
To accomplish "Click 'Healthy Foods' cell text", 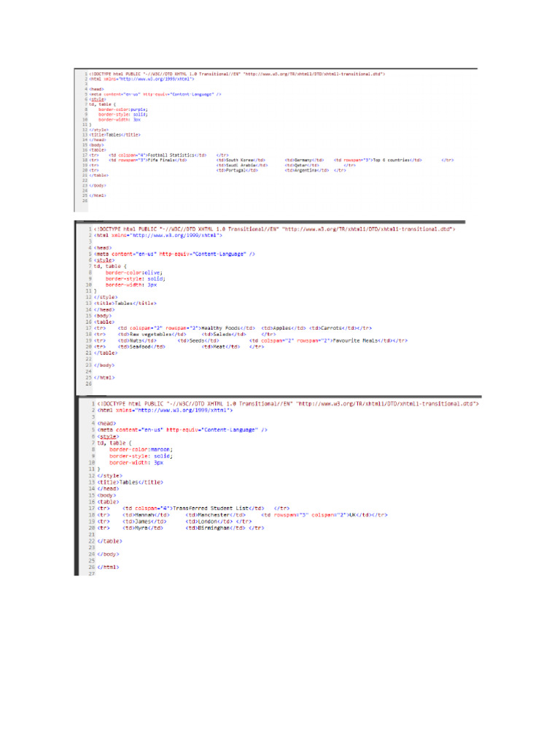I will (220, 328).
